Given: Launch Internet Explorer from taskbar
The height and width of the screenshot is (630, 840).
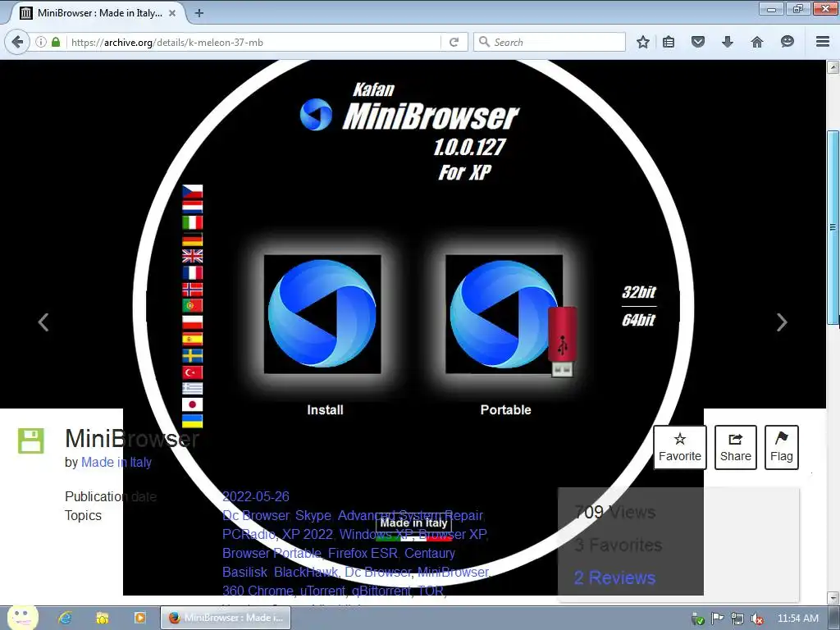Looking at the screenshot, I should (x=65, y=618).
